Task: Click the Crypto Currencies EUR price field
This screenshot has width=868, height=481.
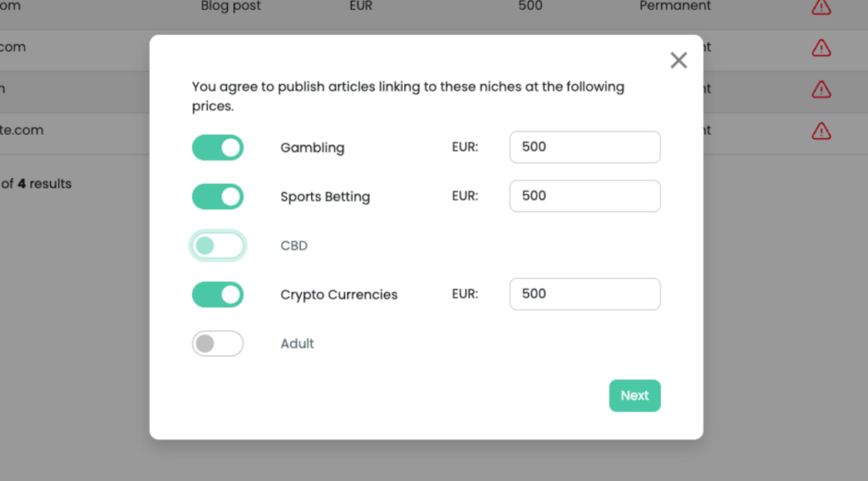Action: pos(585,294)
